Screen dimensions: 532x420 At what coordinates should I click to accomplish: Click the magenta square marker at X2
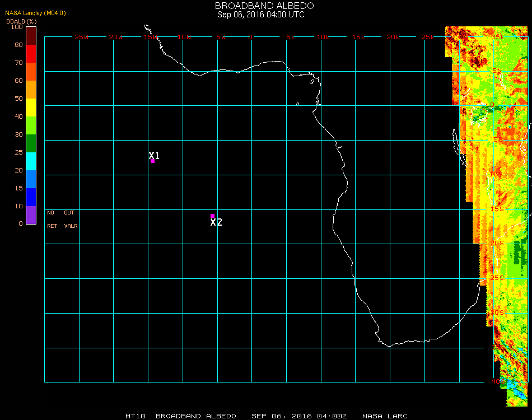(212, 216)
